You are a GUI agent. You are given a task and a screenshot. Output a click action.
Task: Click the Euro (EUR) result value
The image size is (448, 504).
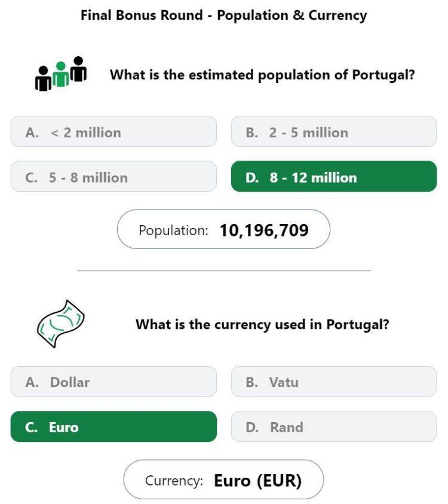pos(258,481)
